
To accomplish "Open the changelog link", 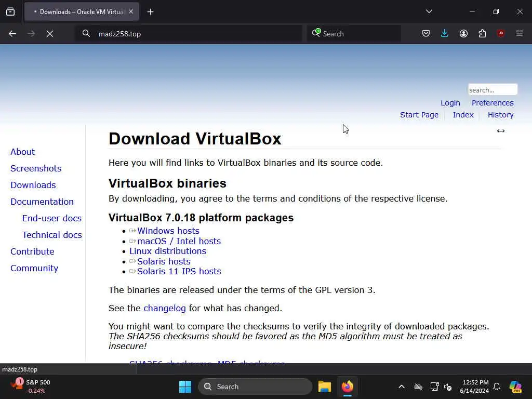I will 165,308.
